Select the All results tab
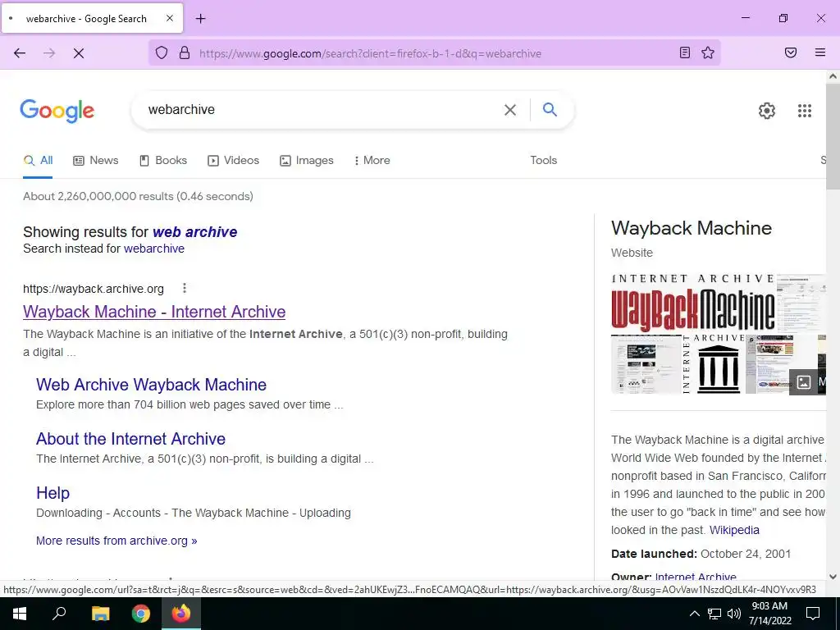This screenshot has height=630, width=840. [38, 160]
